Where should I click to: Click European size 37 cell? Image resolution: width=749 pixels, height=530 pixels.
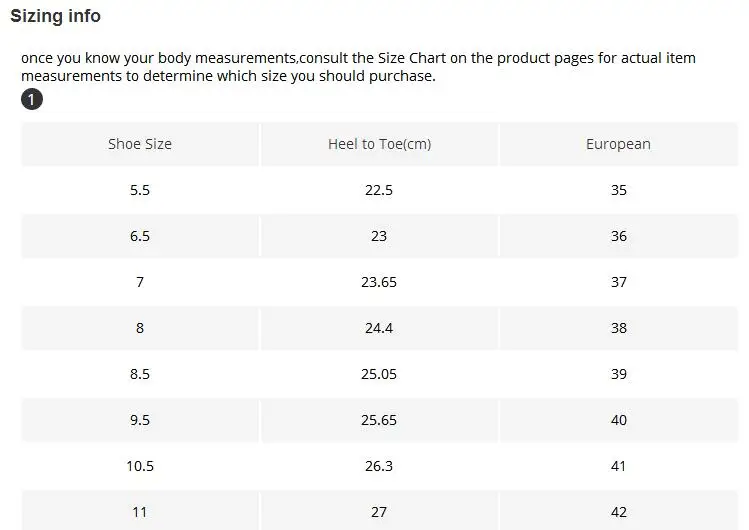tap(618, 282)
